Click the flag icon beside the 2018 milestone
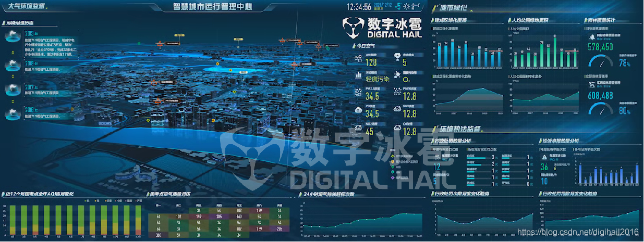 (12, 65)
